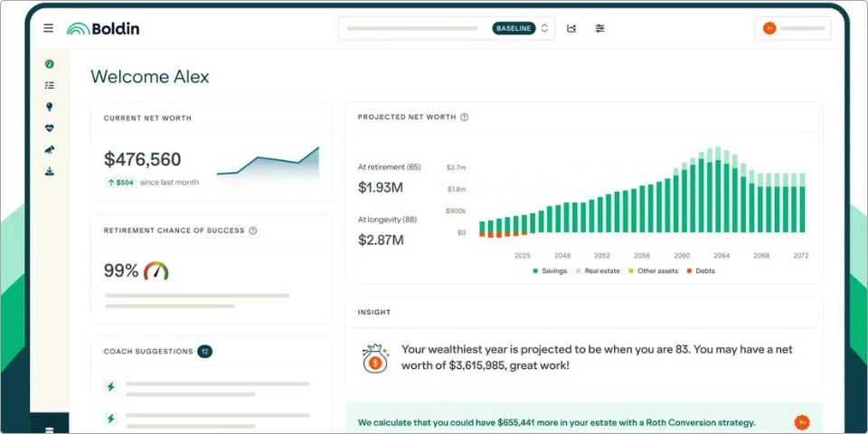Click the $504 since last month badge
The image size is (868, 434).
tap(120, 182)
